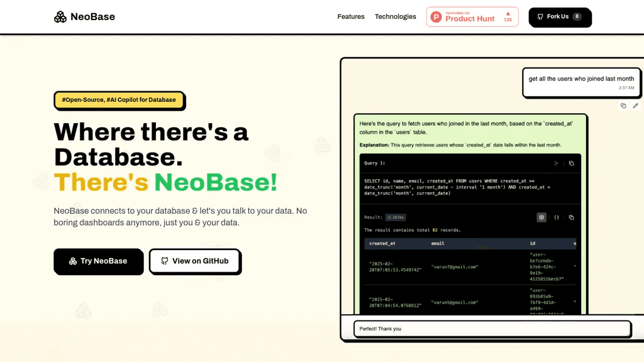The width and height of the screenshot is (644, 362).
Task: Click the Explanation paragraph in response
Action: (460, 145)
